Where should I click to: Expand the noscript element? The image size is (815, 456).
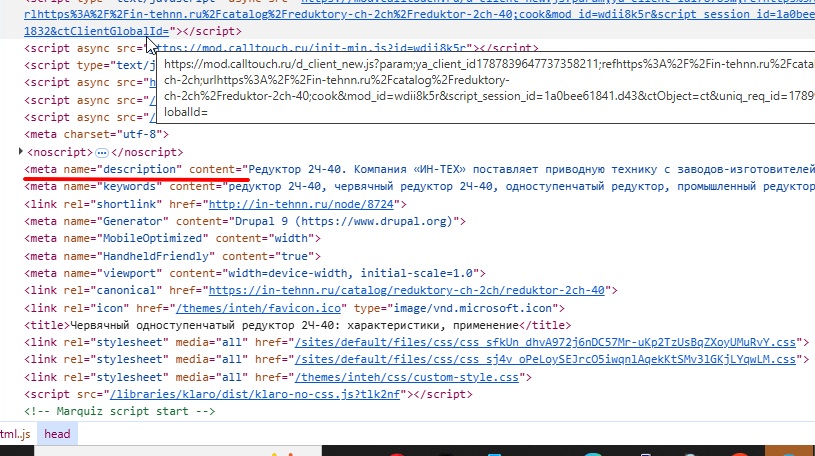(x=20, y=151)
